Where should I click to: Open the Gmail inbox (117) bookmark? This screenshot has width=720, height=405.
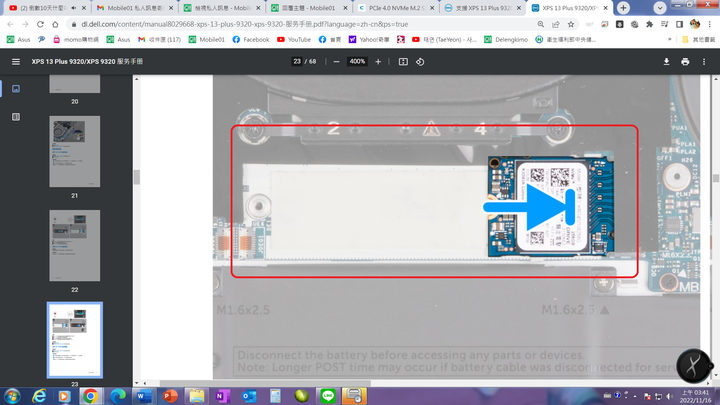[x=159, y=39]
